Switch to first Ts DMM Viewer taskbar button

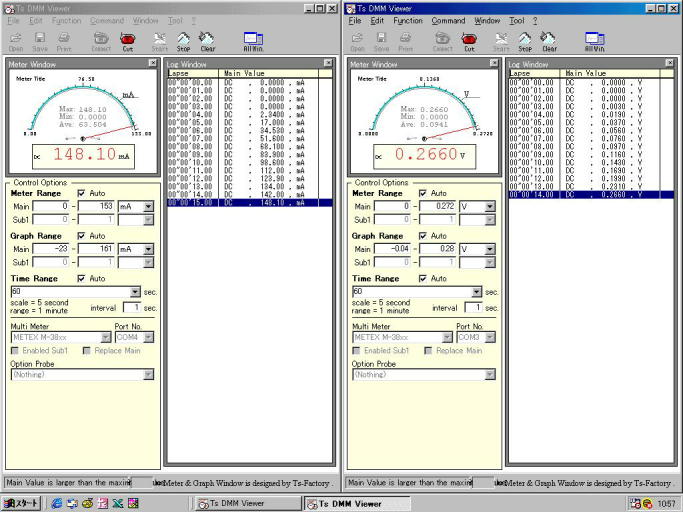pyautogui.click(x=247, y=503)
